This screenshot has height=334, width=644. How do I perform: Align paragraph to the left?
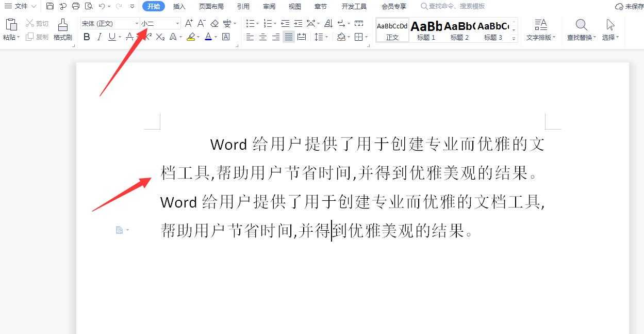(250, 37)
